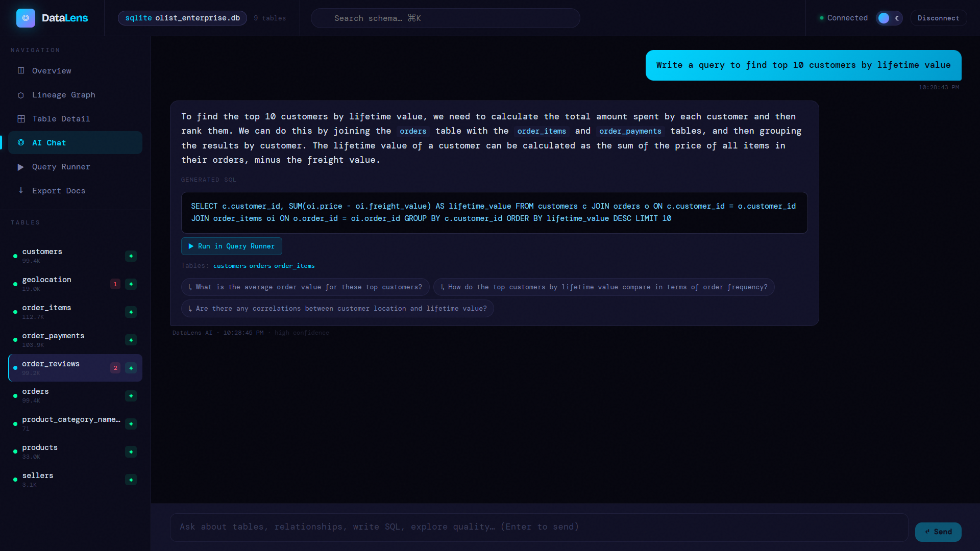The width and height of the screenshot is (980, 551).
Task: Ask about average order value suggestion
Action: (305, 287)
